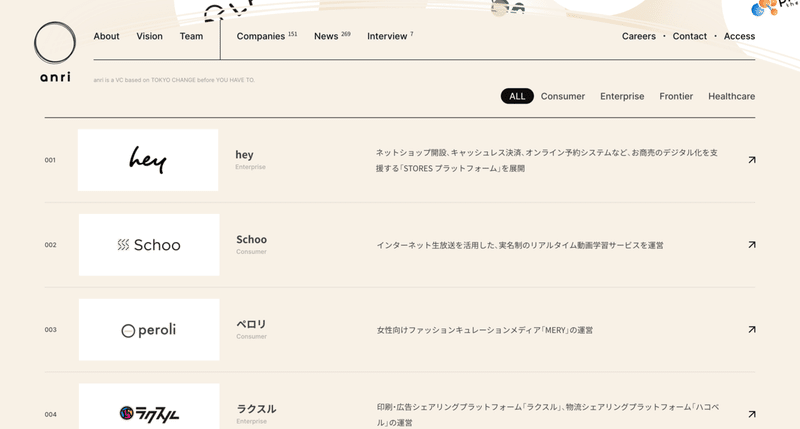The height and width of the screenshot is (429, 800).
Task: Open arrow icon for Schoo row
Action: tap(752, 244)
